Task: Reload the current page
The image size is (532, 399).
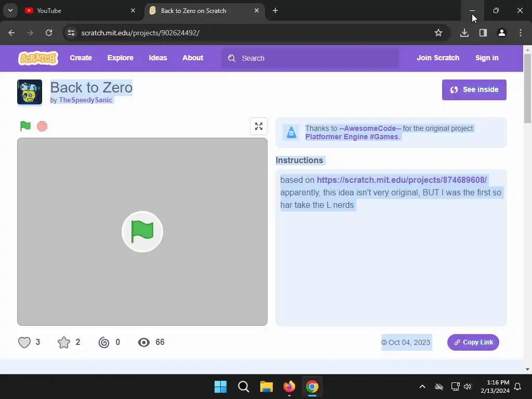Action: [49, 33]
